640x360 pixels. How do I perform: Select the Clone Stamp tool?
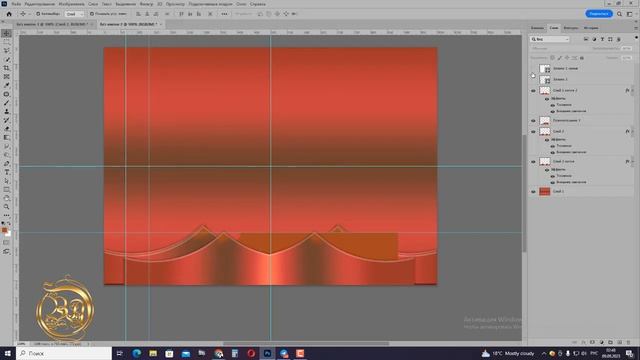[x=7, y=111]
